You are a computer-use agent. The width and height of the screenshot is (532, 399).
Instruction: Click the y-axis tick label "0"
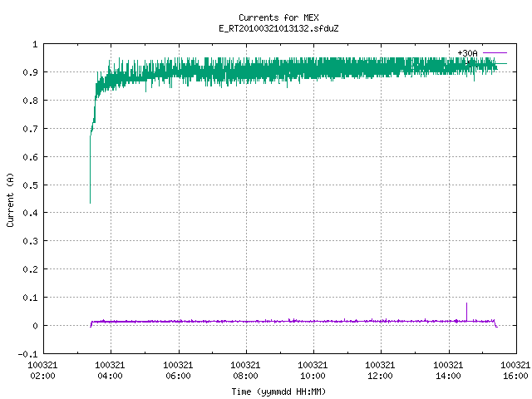pos(35,326)
